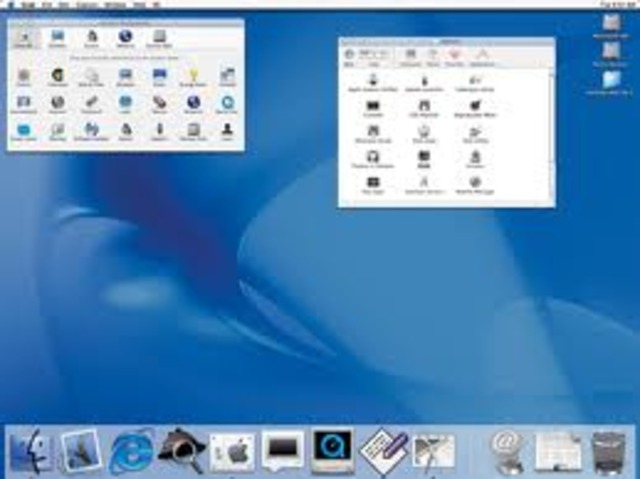Open Displays from the System Preferences toolbar
Viewport: 640px width, 479px height.
coord(58,39)
